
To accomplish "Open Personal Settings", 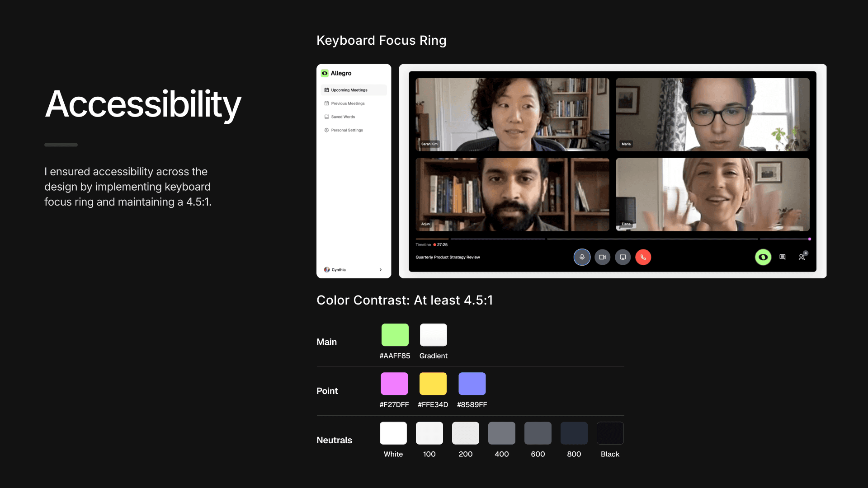I will coord(347,130).
